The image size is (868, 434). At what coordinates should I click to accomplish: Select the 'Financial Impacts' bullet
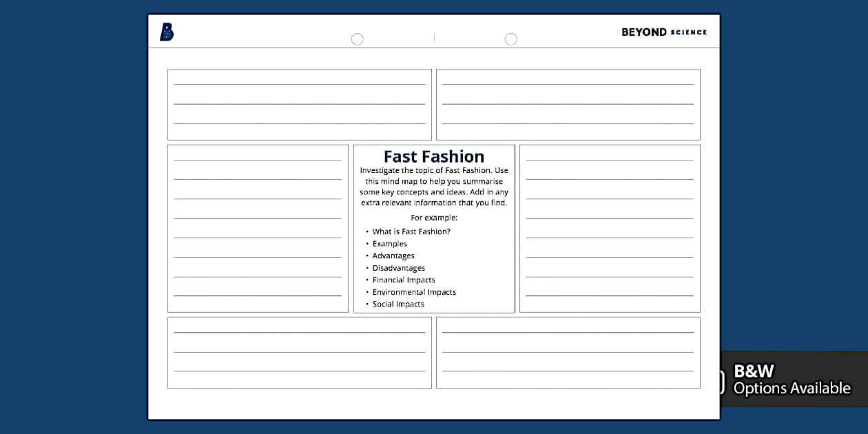point(404,280)
